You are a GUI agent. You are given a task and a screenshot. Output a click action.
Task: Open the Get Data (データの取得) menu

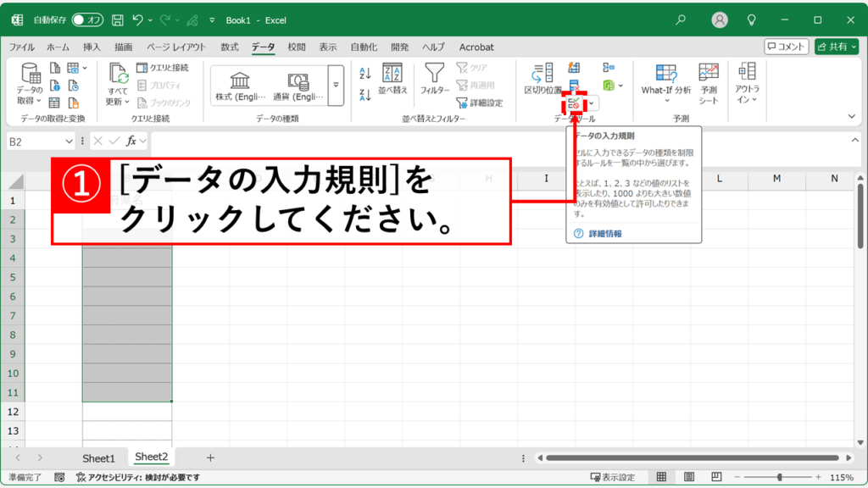[x=30, y=84]
